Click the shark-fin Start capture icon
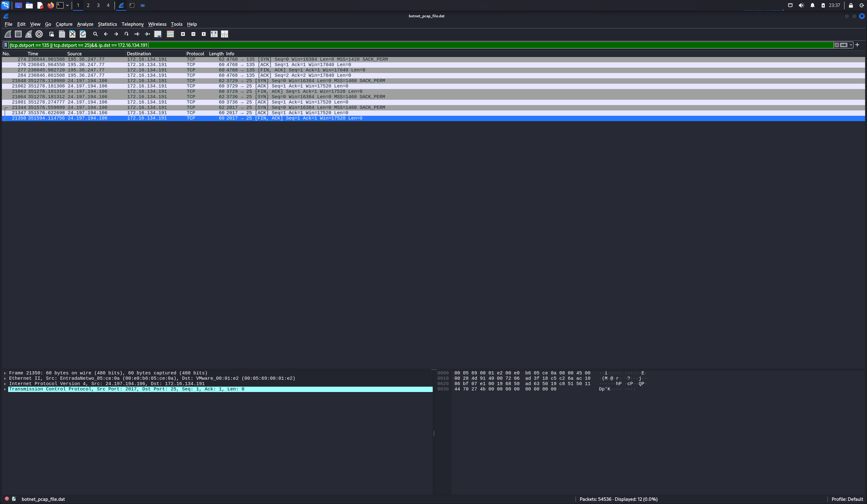This screenshot has width=867, height=504. 8,34
